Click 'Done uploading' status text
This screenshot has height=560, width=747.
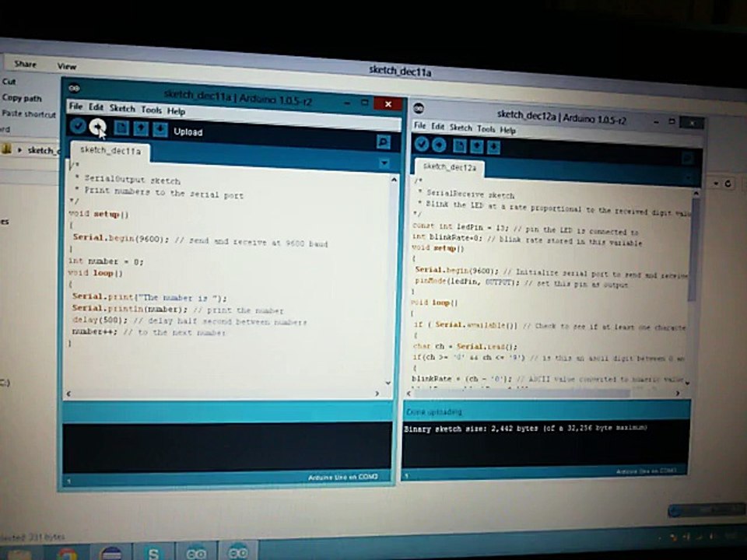(434, 412)
